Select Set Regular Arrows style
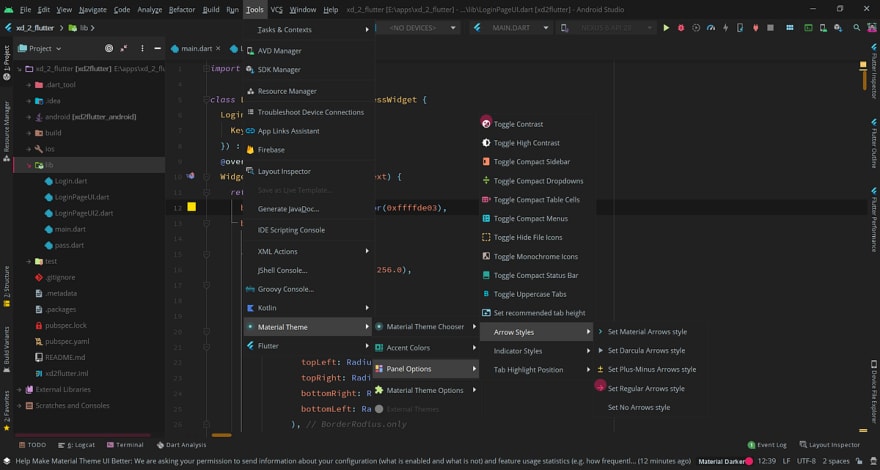Screen dimensions: 880x470 click(648, 389)
